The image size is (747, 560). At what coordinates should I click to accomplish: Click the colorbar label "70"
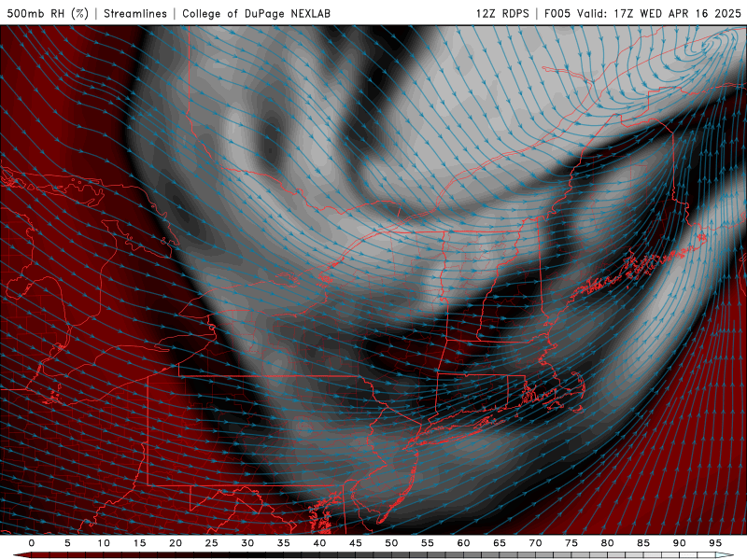[535, 543]
